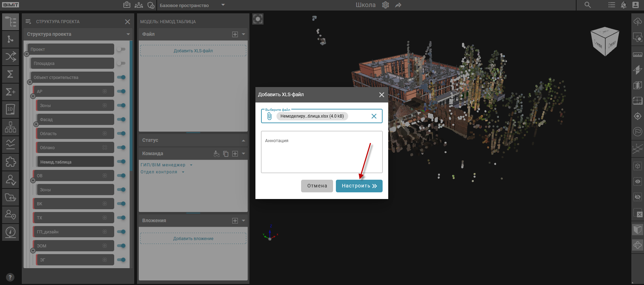Collapse the Статус section
Viewport: 644px width, 285px height.
[243, 140]
